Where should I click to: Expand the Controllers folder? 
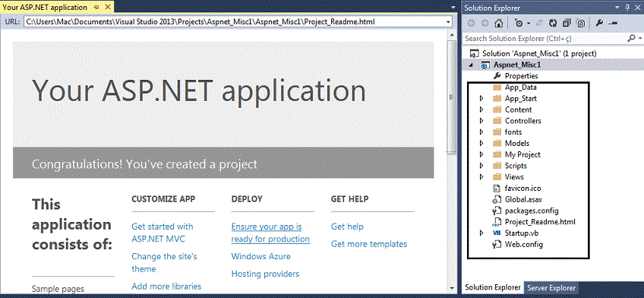coord(481,121)
